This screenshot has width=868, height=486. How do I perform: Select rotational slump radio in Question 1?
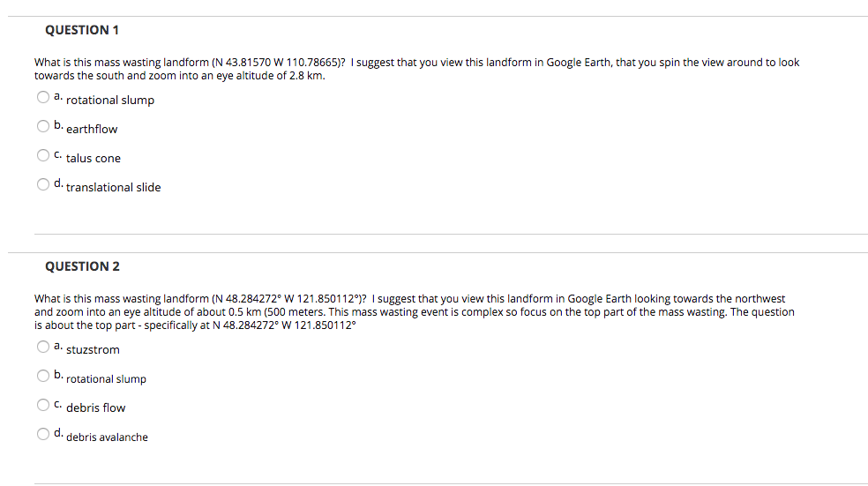click(x=43, y=97)
